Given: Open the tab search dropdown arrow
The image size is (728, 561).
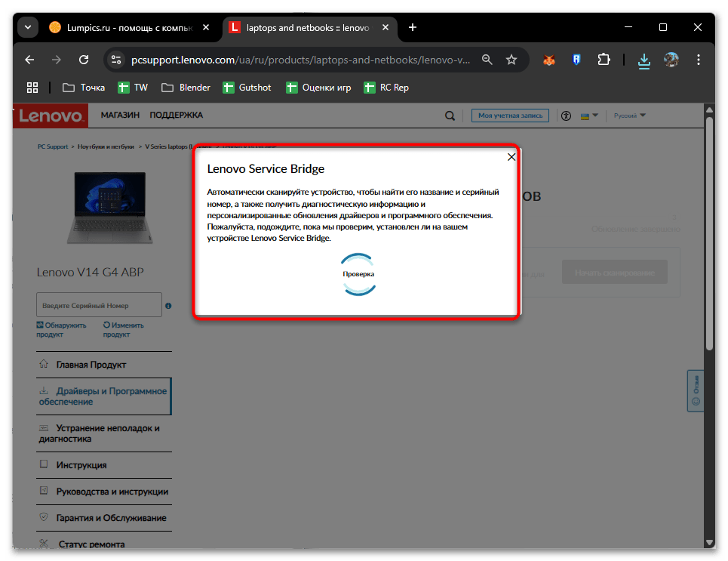Looking at the screenshot, I should (28, 27).
